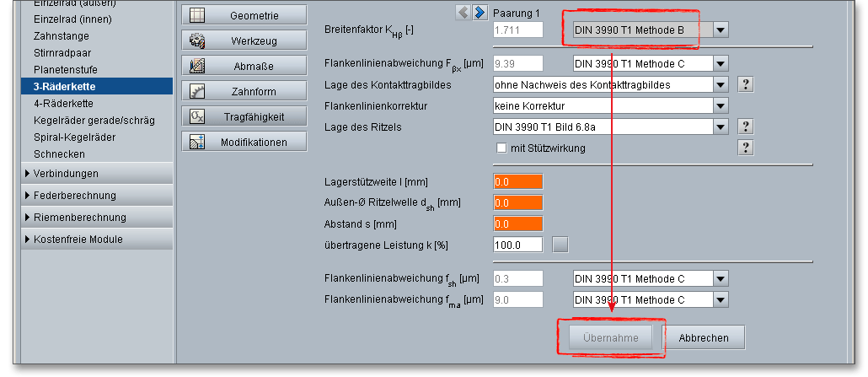Click the Übernahme button
This screenshot has height=377, width=868.
pyautogui.click(x=611, y=337)
